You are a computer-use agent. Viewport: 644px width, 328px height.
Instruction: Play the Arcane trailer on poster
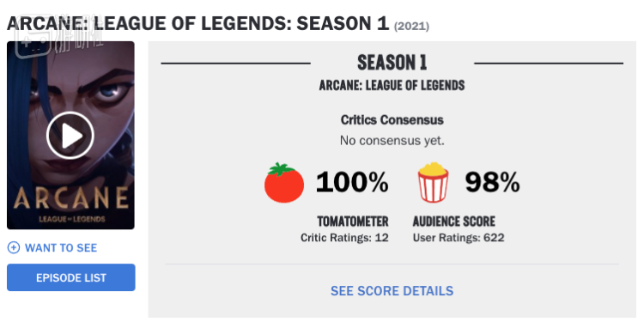click(70, 136)
